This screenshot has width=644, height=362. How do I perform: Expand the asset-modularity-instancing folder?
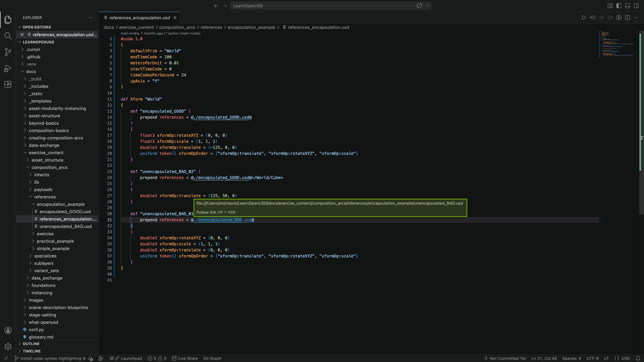[57, 109]
